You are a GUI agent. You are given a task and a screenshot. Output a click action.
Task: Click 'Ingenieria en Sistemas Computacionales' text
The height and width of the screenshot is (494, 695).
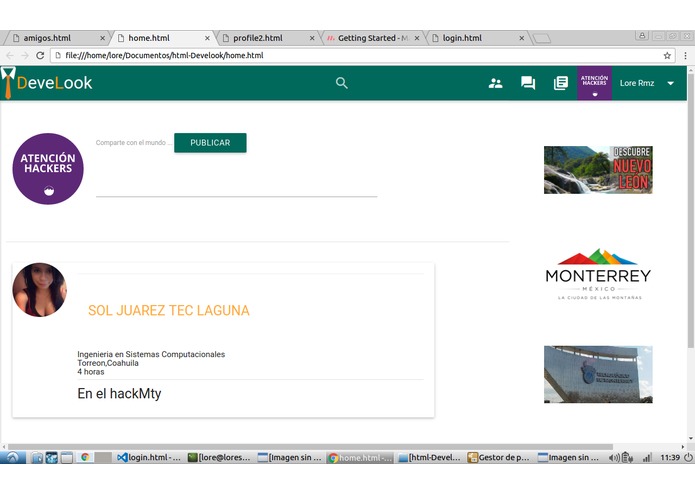(151, 354)
